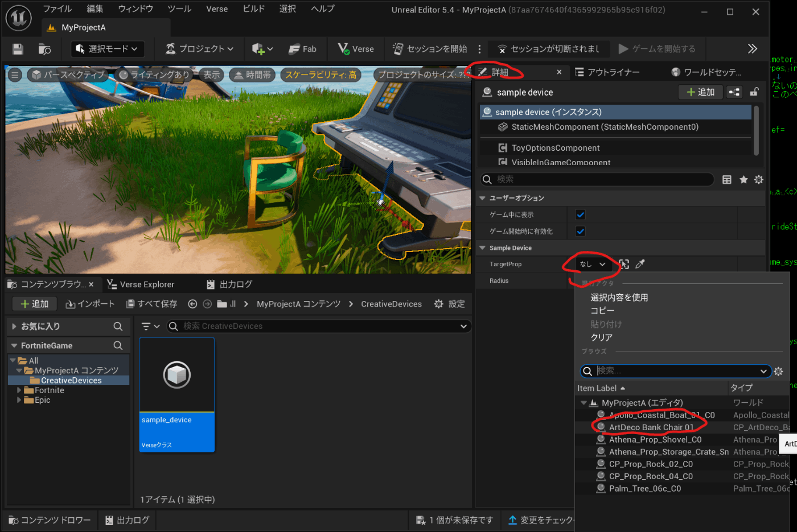This screenshot has width=797, height=532.
Task: Choose クリア in context menu
Action: pyautogui.click(x=602, y=337)
